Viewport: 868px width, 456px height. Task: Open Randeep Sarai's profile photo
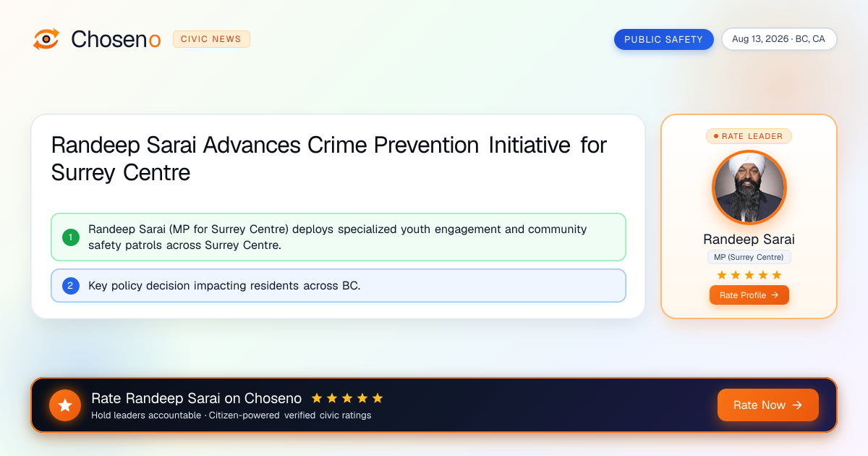pos(749,187)
